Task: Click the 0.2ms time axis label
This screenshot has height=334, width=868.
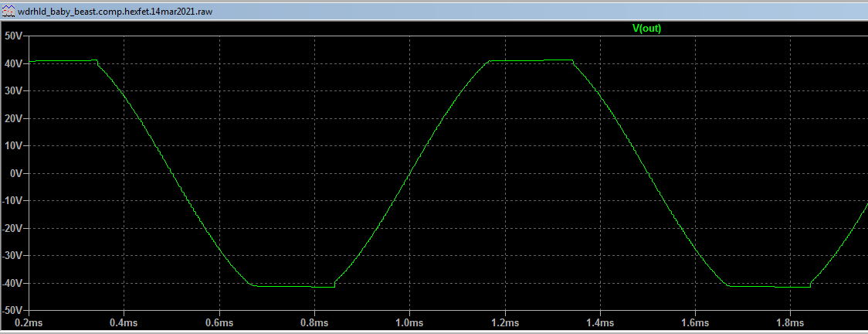Action: [x=29, y=322]
